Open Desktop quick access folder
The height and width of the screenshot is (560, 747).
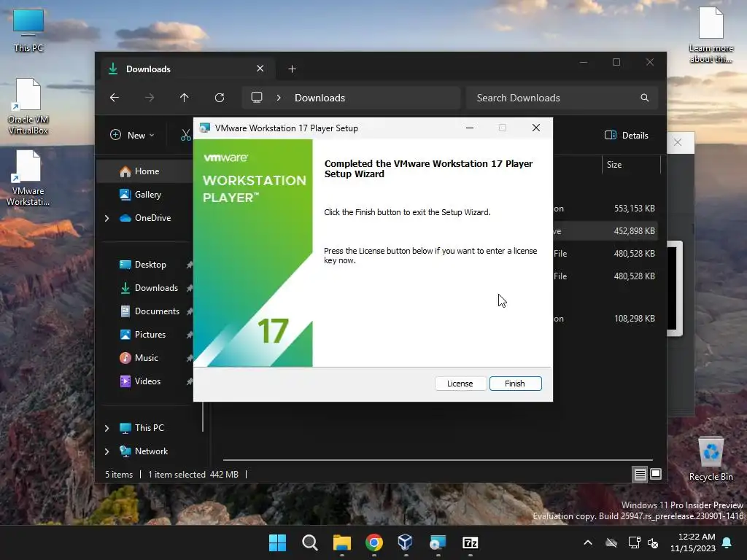tap(150, 264)
